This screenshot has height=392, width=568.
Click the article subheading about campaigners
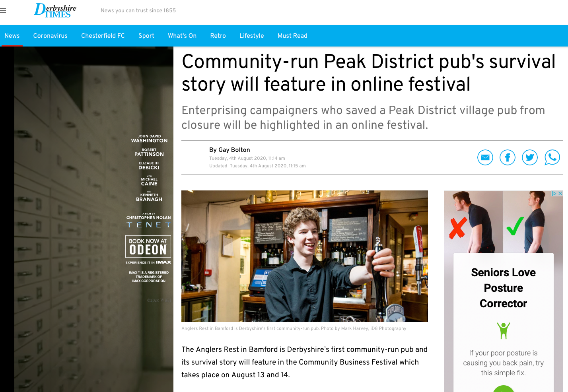[x=363, y=118]
